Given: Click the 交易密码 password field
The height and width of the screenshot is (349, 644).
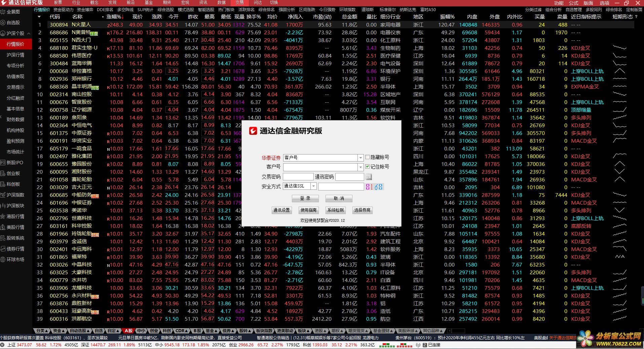Looking at the screenshot, I should [x=298, y=177].
